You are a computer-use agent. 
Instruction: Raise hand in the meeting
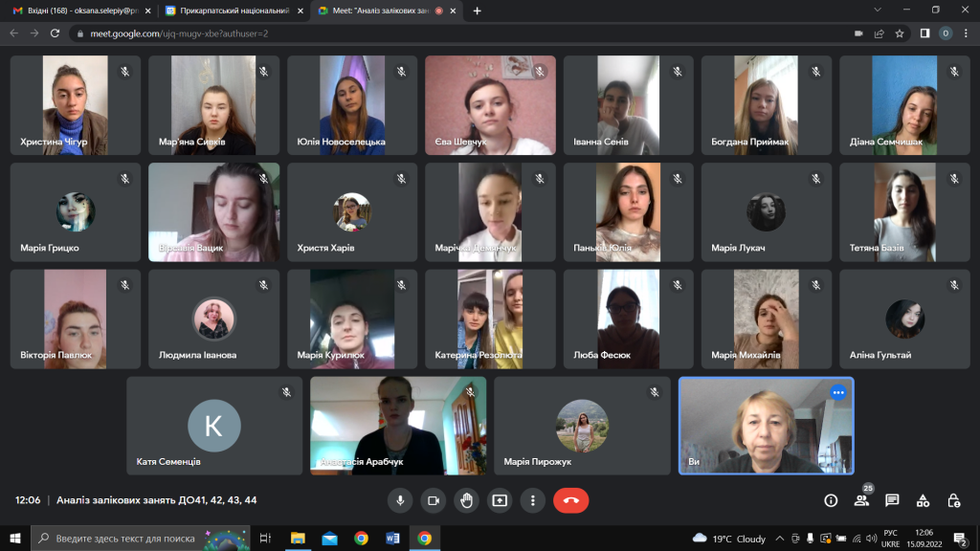466,500
